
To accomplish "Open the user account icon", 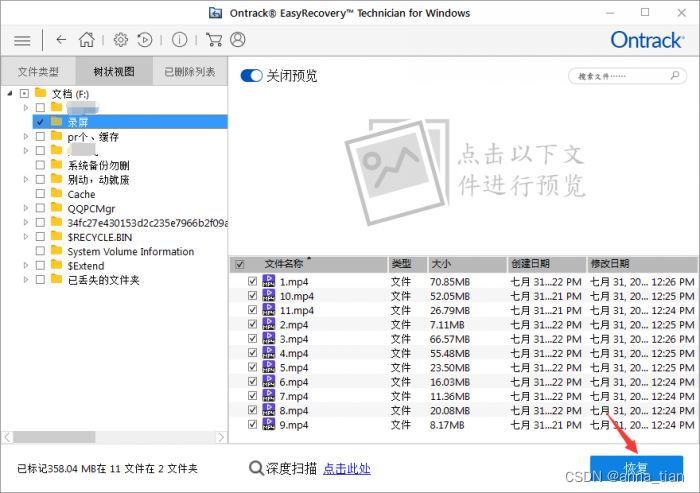I will click(x=238, y=40).
